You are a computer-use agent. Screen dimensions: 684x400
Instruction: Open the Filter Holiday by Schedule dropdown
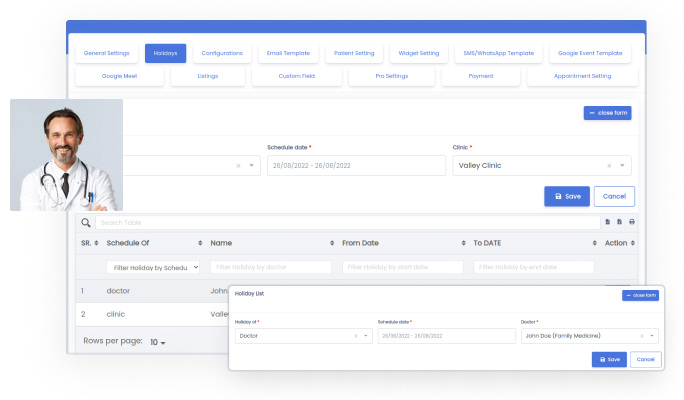pyautogui.click(x=153, y=267)
